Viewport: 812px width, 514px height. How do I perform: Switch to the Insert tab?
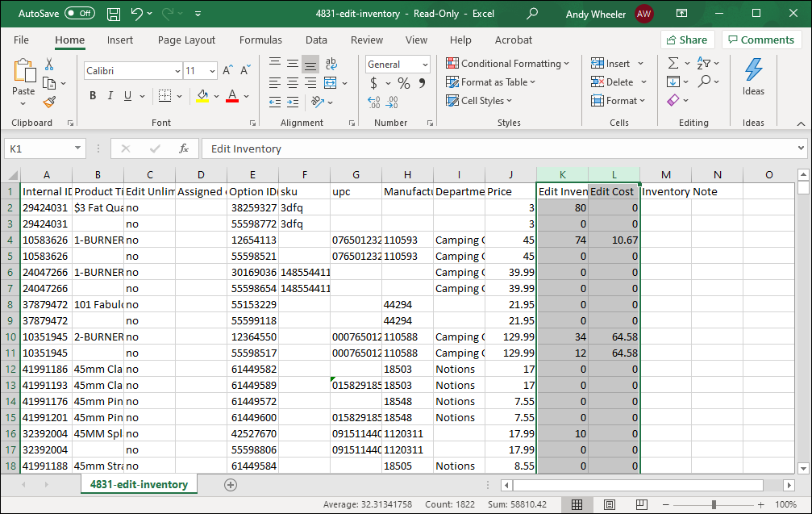click(x=119, y=40)
